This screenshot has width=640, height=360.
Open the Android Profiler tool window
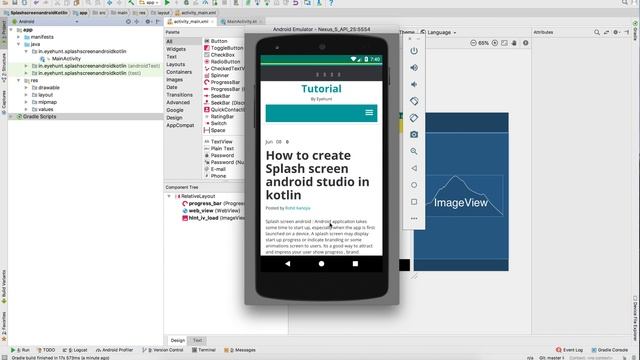pos(114,350)
